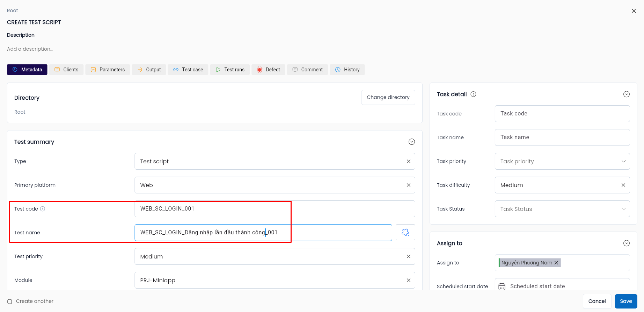This screenshot has height=312, width=644.
Task: Click the AI generate icon beside Test name
Action: pos(405,232)
